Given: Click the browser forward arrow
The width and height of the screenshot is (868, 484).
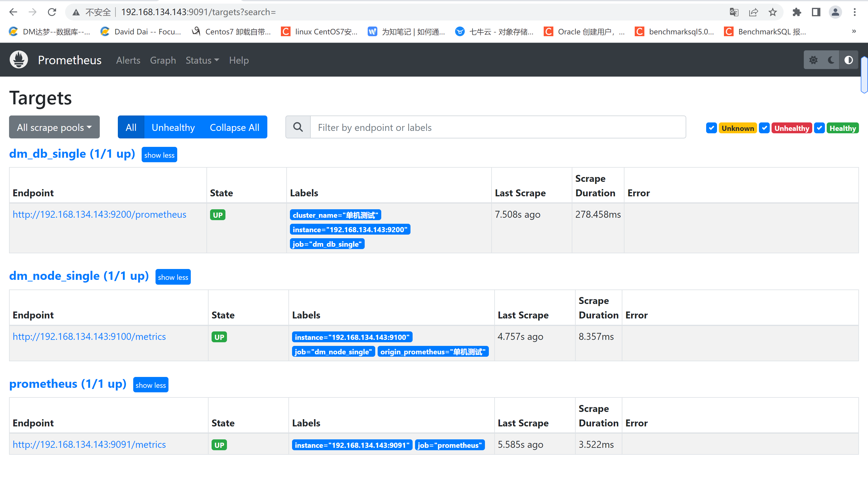Looking at the screenshot, I should click(32, 12).
